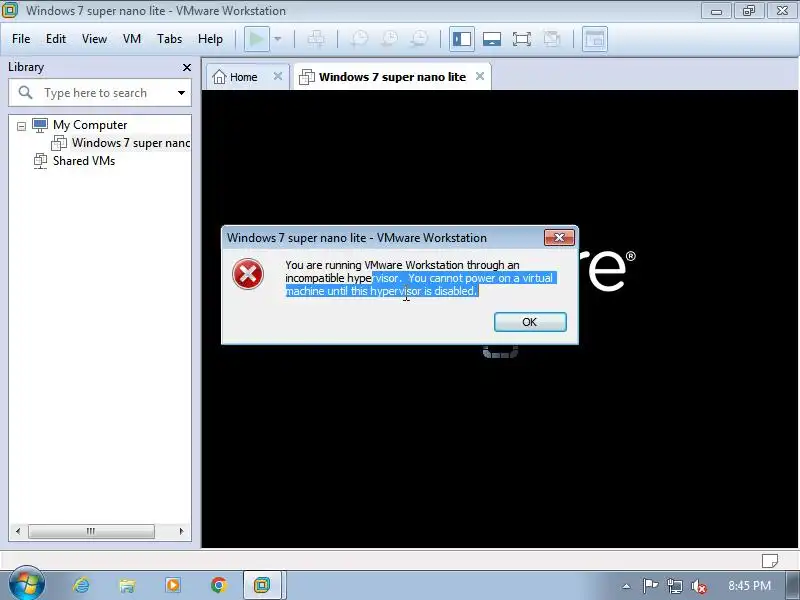This screenshot has height=600, width=800.
Task: Click the status bar message log icon
Action: click(769, 561)
